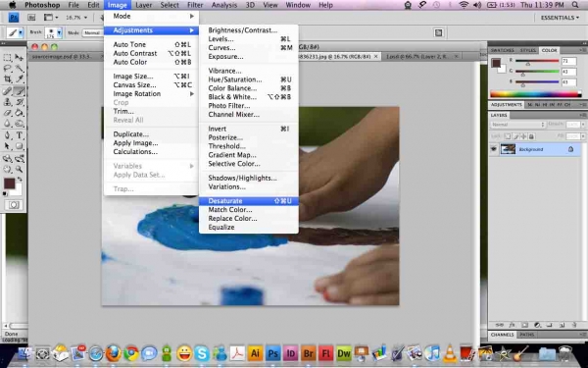Choose Hue/Saturation from Adjustments submenu

[249, 79]
